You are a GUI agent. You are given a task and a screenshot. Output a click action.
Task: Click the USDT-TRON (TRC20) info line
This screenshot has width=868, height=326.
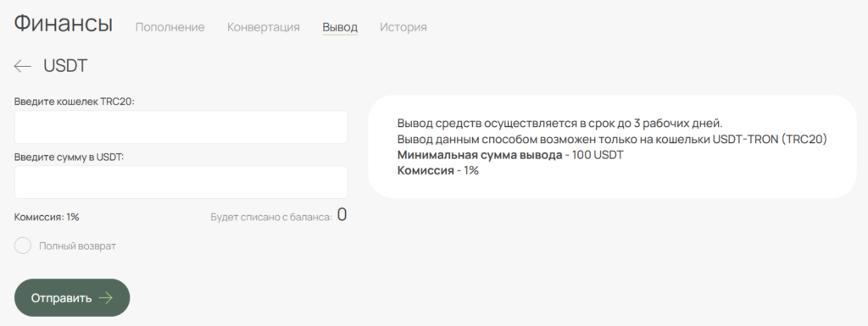[x=612, y=139]
